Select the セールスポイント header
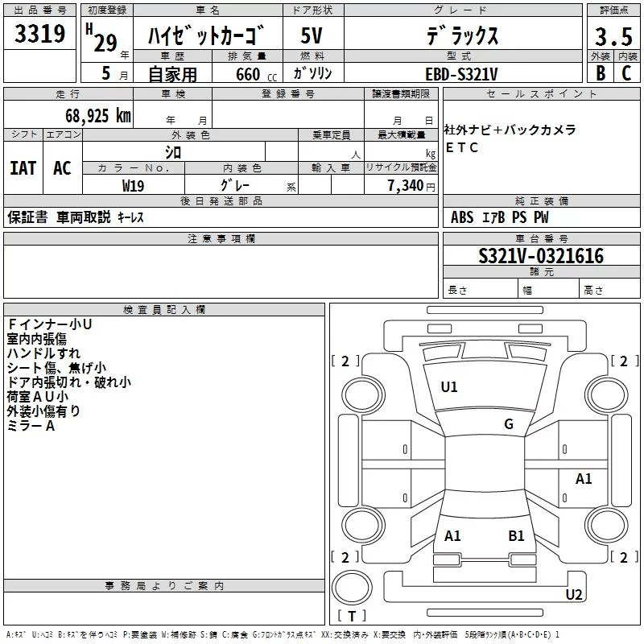 (541, 94)
